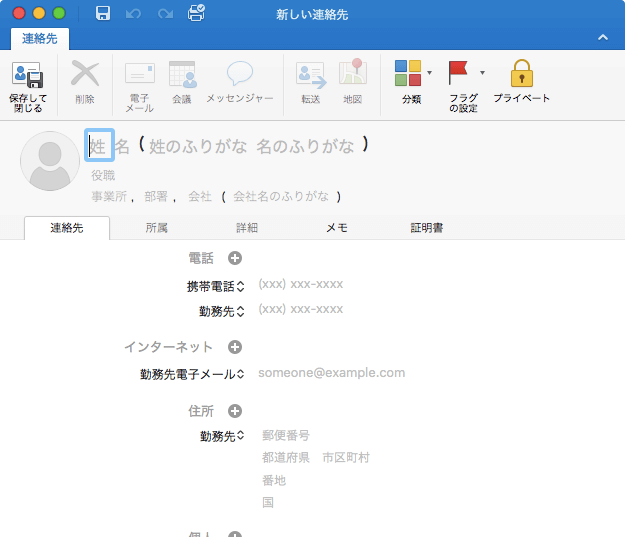Click the Save floppy icon in title bar
Screen dimensions: 625x537
[103, 13]
